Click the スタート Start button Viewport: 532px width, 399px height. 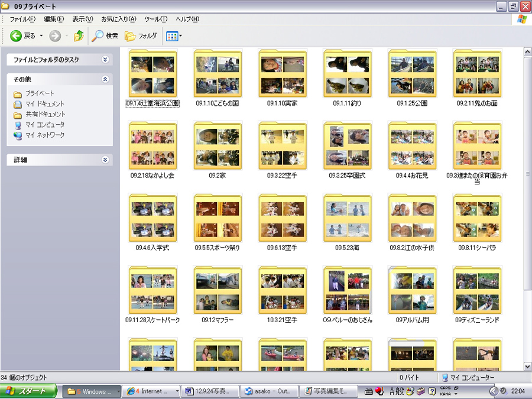click(28, 391)
